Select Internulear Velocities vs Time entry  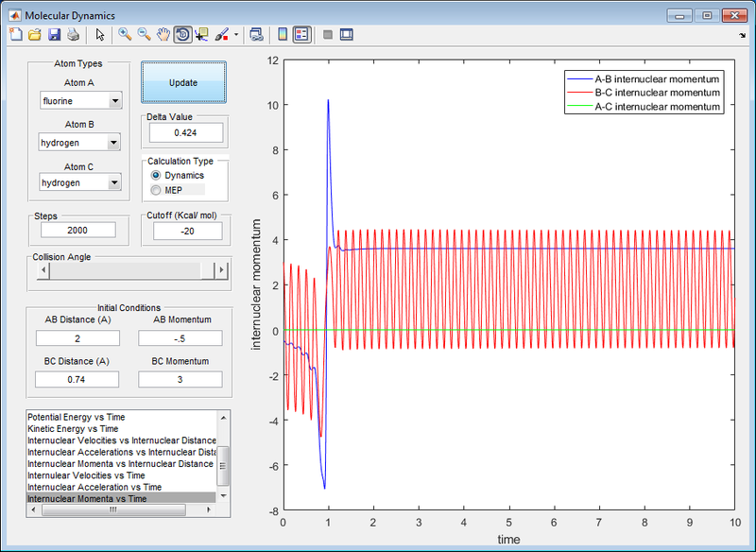pyautogui.click(x=121, y=475)
